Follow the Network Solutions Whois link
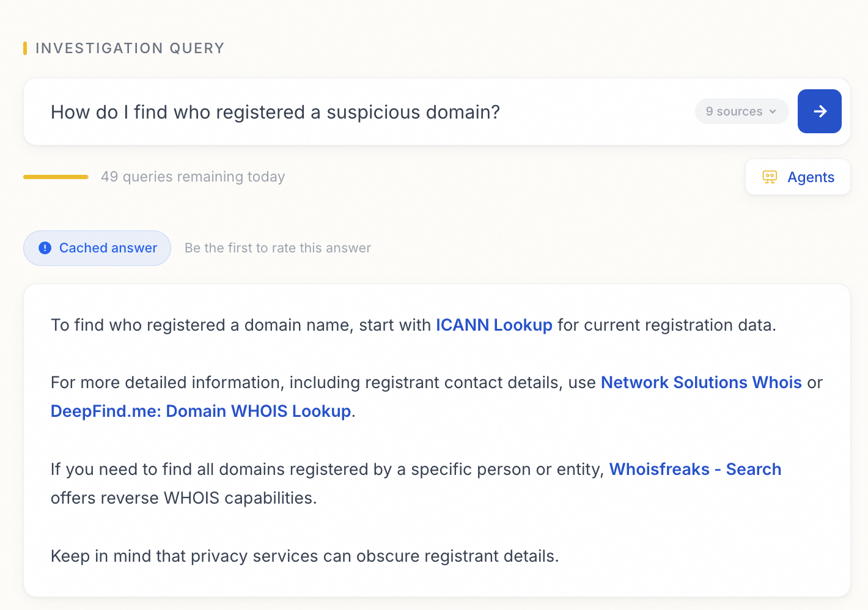The height and width of the screenshot is (610, 868). pos(701,383)
